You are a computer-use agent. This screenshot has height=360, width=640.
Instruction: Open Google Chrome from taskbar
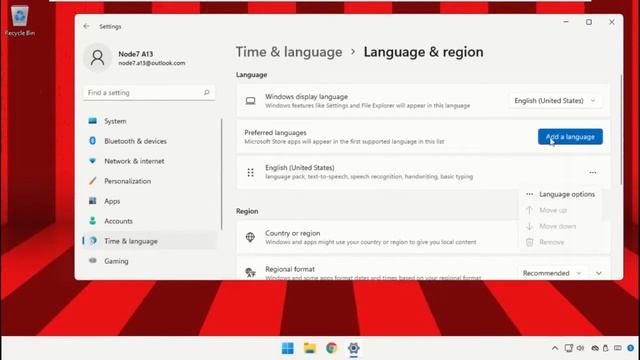[x=332, y=348]
